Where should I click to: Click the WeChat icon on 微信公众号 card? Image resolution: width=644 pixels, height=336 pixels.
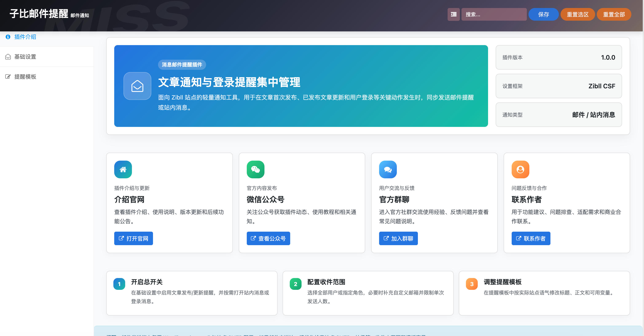255,169
